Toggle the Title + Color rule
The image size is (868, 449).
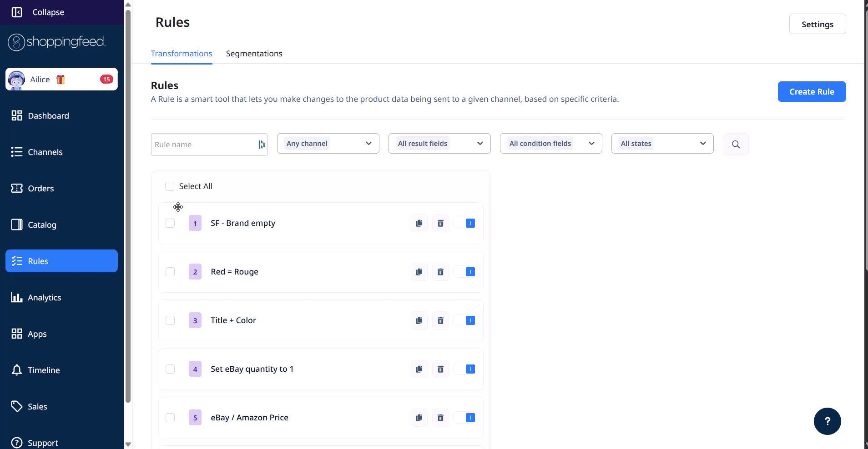tap(465, 320)
